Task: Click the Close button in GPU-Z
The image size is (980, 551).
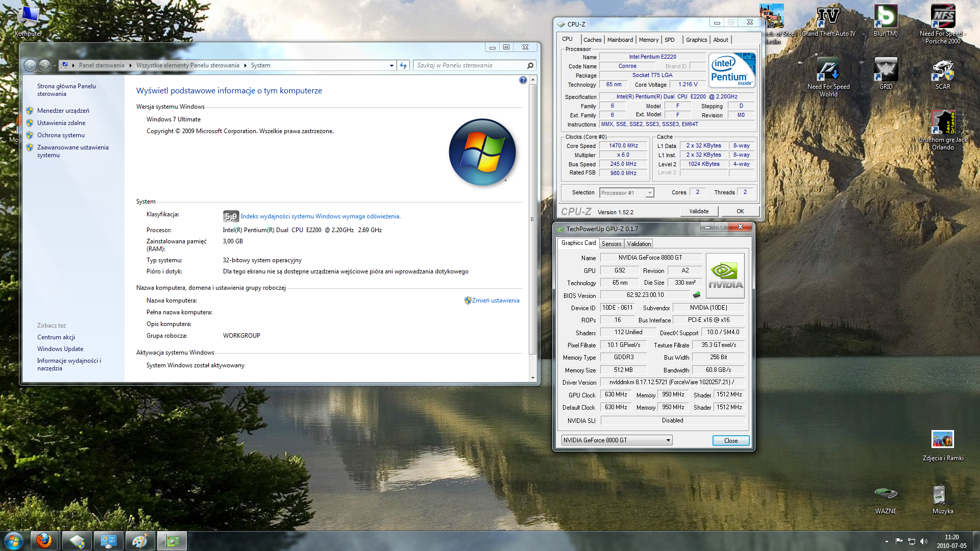Action: pos(731,441)
